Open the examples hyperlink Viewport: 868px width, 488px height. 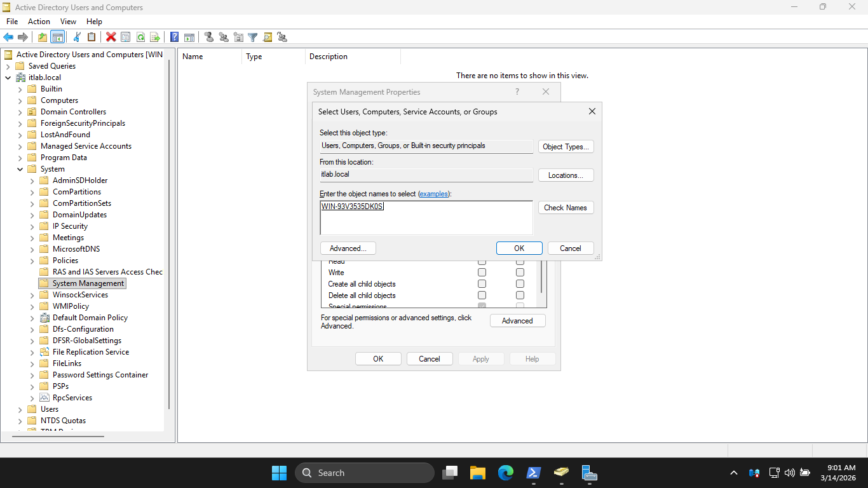tap(433, 194)
